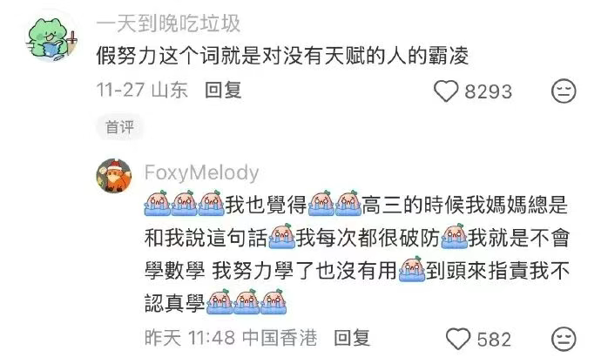
Task: Tap the top comment text about 假努力
Action: (x=282, y=56)
